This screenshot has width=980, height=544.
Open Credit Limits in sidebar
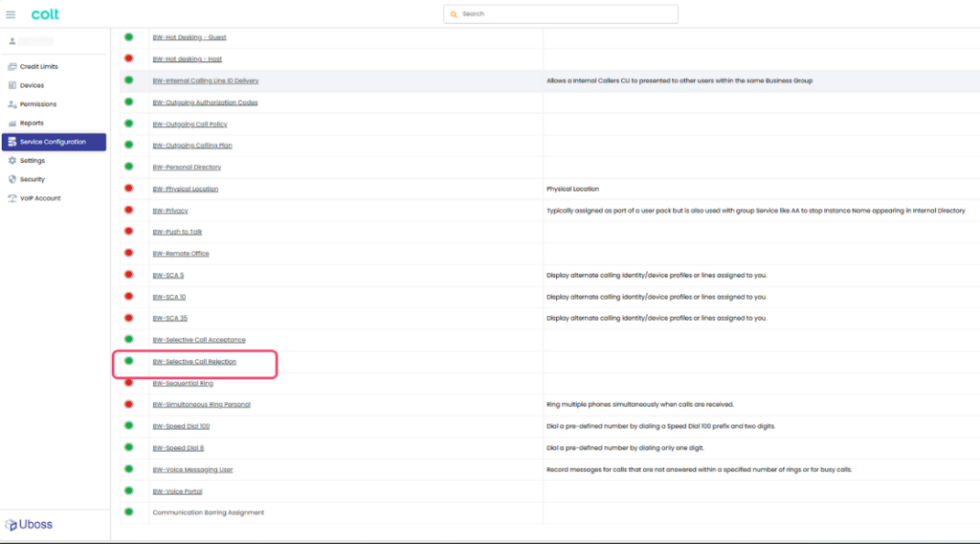39,67
